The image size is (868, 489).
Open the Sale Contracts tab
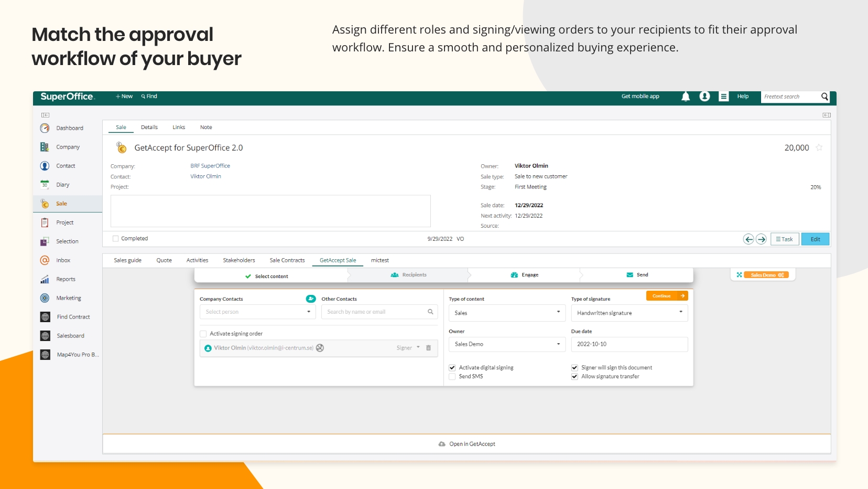click(287, 260)
